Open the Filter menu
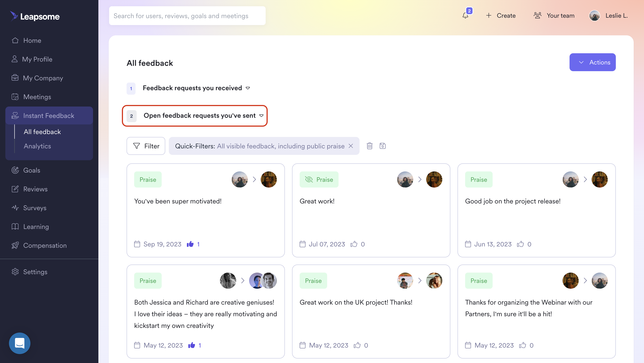This screenshot has width=644, height=363. click(x=146, y=146)
